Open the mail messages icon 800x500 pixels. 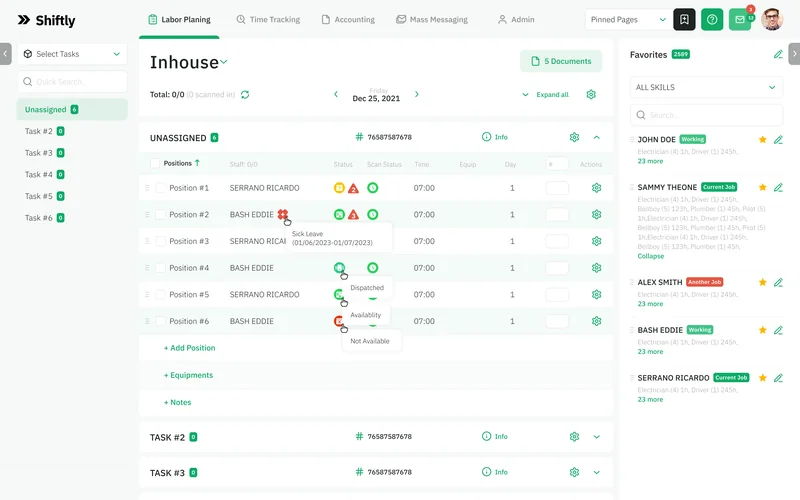[x=740, y=20]
